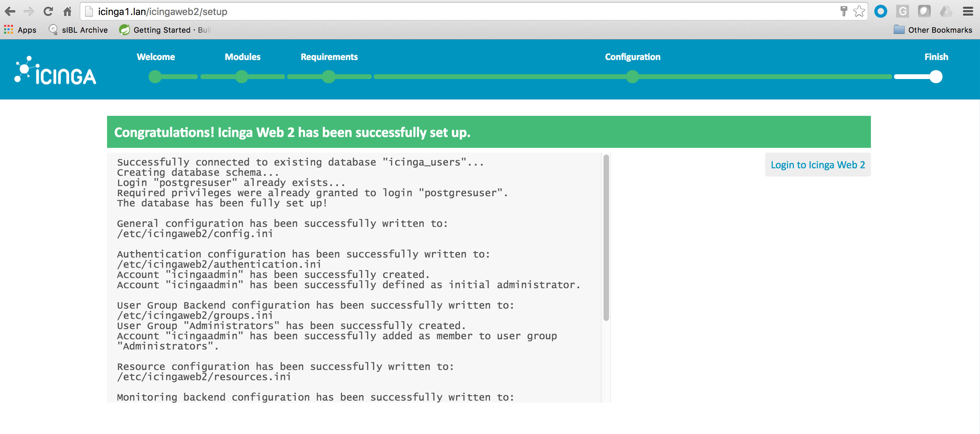
Task: Open the Chrome hamburger menu
Action: (968, 11)
